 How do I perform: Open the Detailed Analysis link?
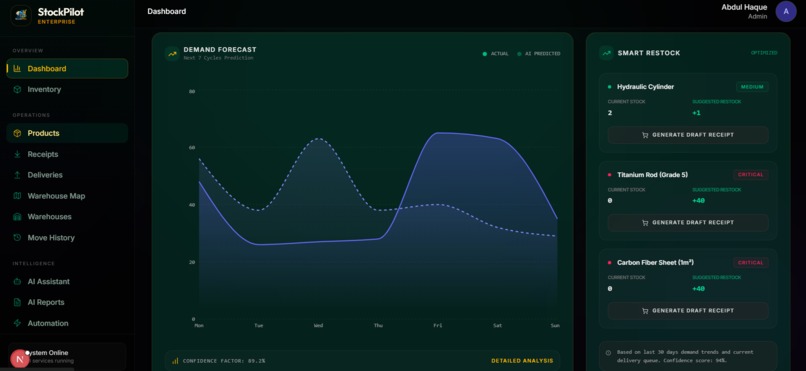[522, 361]
